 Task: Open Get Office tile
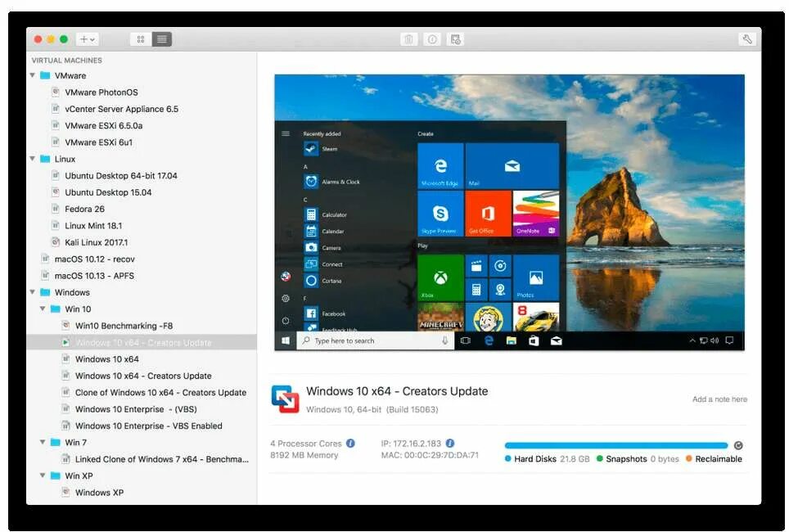(x=488, y=214)
